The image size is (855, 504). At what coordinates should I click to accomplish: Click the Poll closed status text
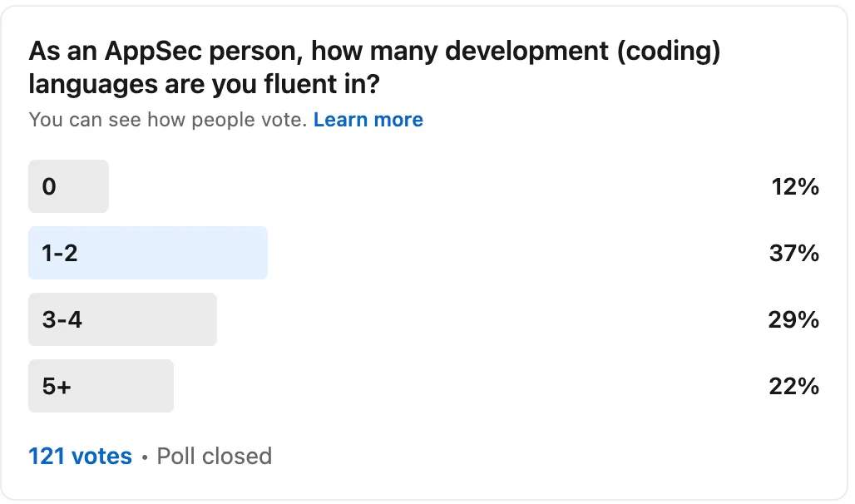(215, 456)
